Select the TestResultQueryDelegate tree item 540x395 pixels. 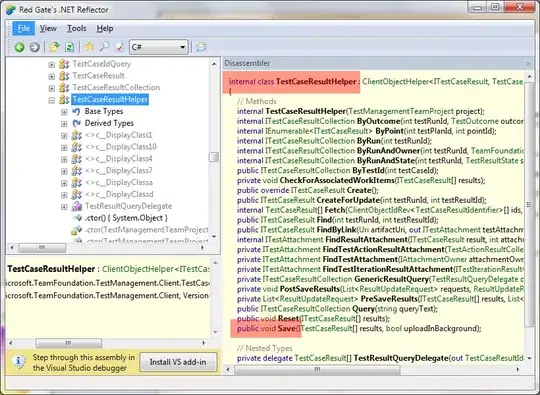pos(128,206)
